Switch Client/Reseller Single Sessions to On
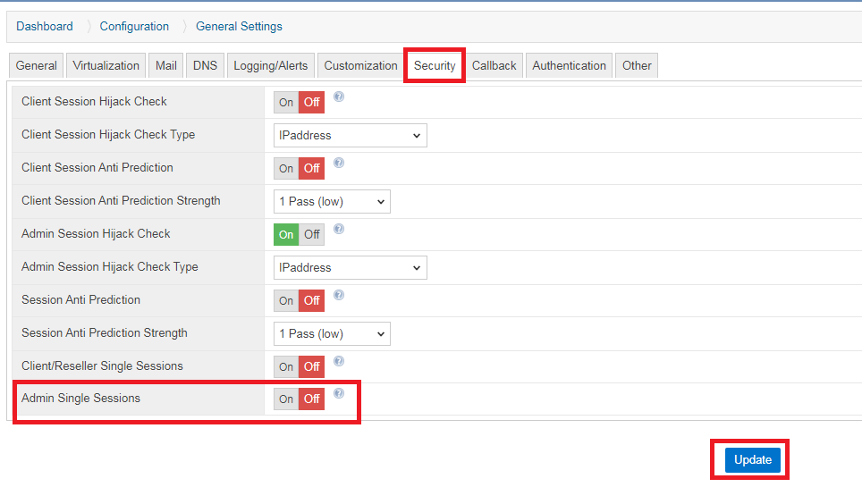 [x=286, y=366]
